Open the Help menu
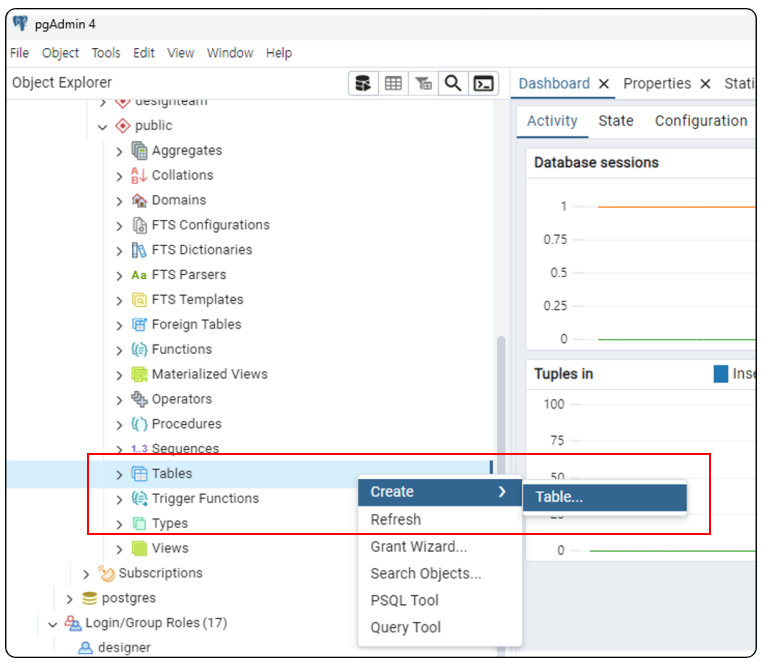The image size is (765, 666). [x=279, y=53]
